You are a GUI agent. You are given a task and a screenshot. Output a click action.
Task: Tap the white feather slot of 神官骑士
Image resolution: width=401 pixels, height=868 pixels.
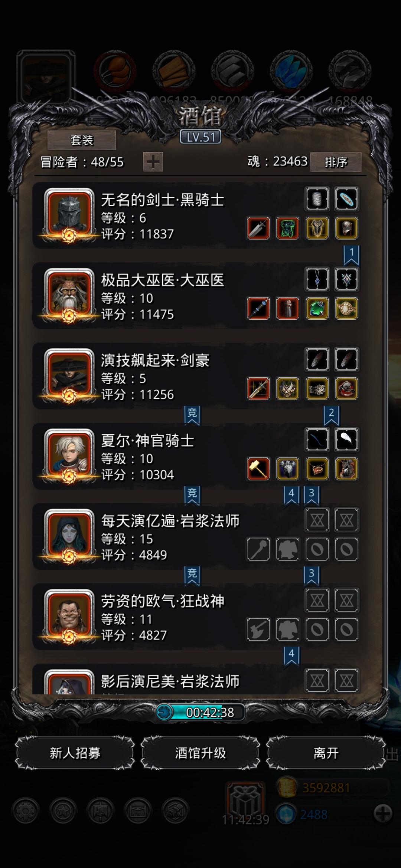tap(346, 440)
